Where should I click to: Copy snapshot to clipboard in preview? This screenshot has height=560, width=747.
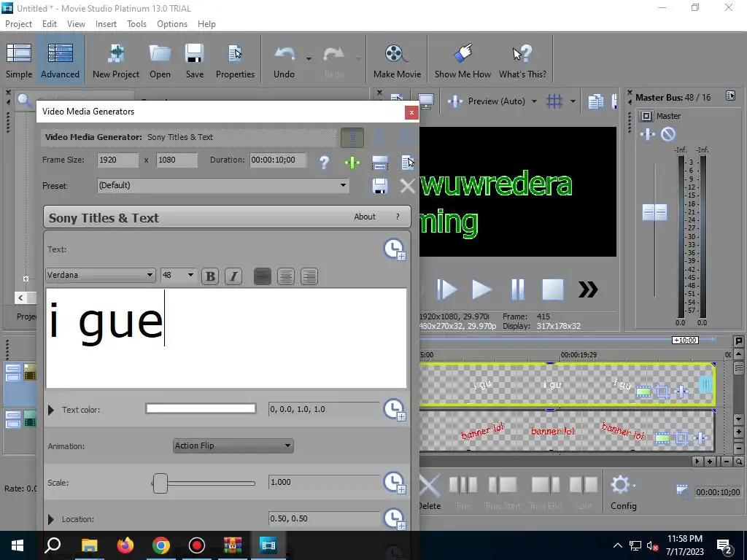coord(595,101)
